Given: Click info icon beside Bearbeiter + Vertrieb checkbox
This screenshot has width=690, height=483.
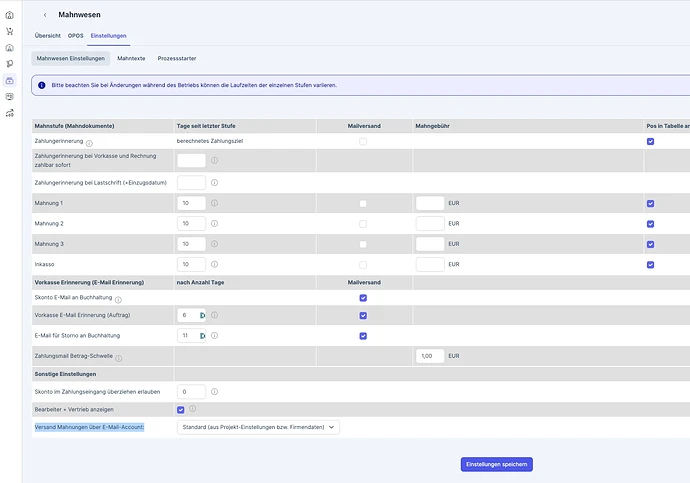Looking at the screenshot, I should click(x=193, y=409).
